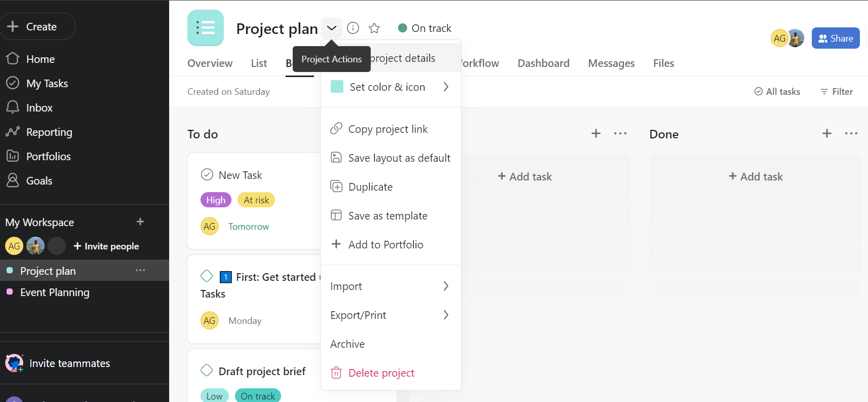Open the Inbox bell in sidebar
868x402 pixels.
(x=13, y=107)
